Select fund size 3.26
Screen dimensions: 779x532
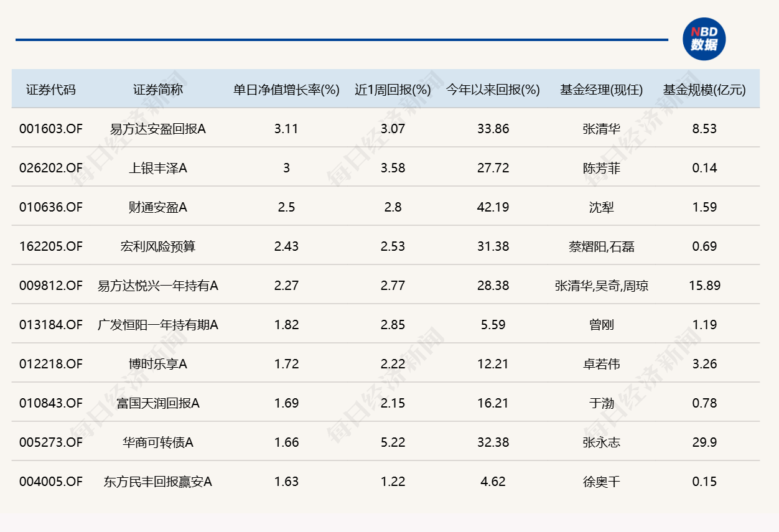[704, 364]
